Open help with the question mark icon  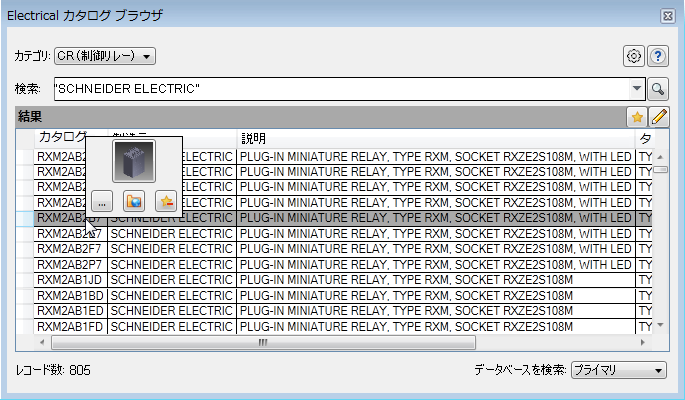657,56
